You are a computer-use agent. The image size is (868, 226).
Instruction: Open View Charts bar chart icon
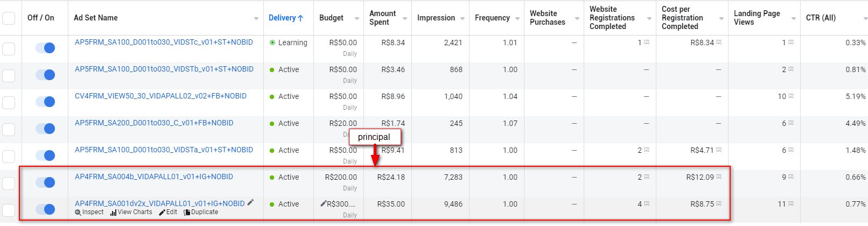click(x=113, y=213)
